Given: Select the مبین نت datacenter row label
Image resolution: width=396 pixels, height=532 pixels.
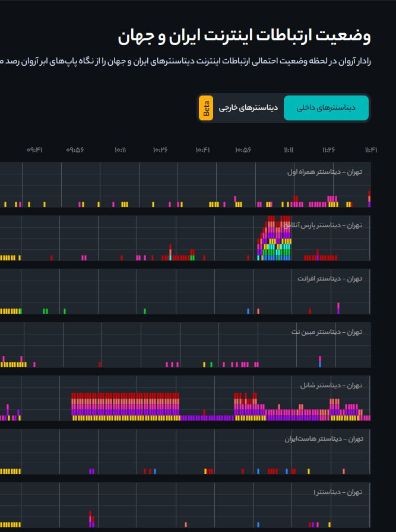Looking at the screenshot, I should [326, 332].
